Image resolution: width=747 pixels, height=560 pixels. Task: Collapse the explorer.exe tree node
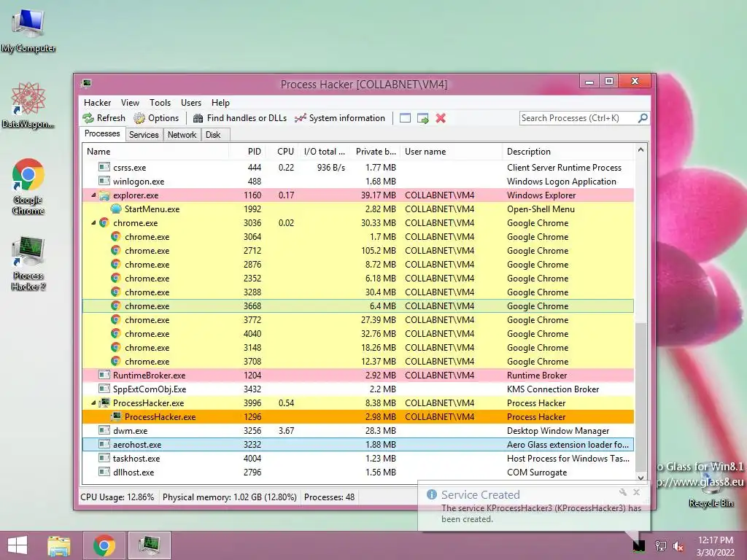coord(93,195)
